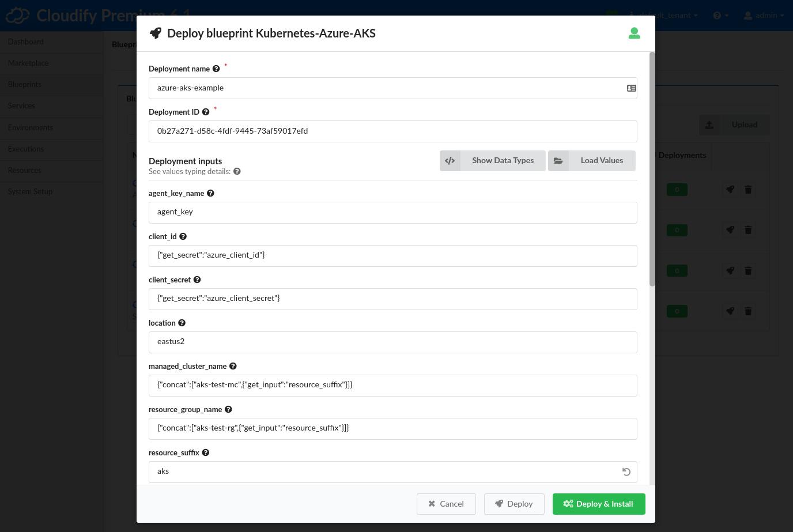Click the Deploy & Install button
Image resolution: width=793 pixels, height=532 pixels.
point(598,504)
